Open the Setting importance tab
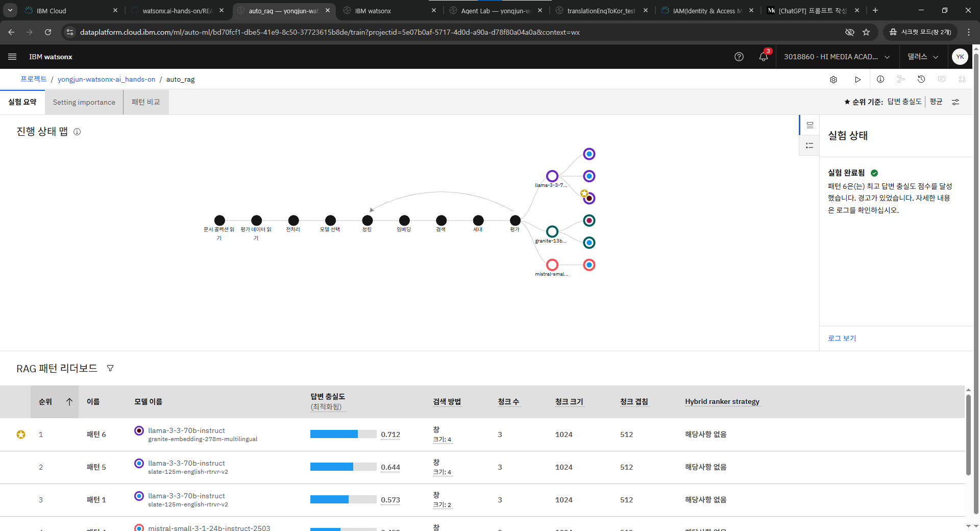Screen dimensions: 980x531 click(x=84, y=102)
